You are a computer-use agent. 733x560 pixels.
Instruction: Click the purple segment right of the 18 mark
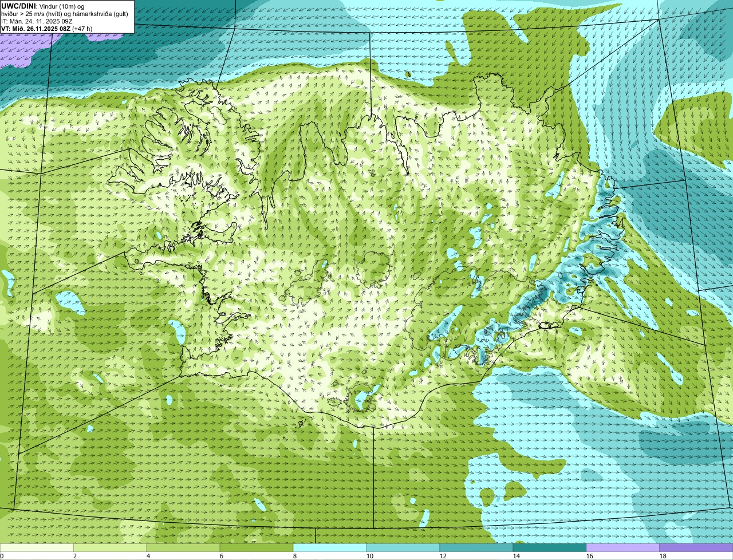pyautogui.click(x=696, y=547)
